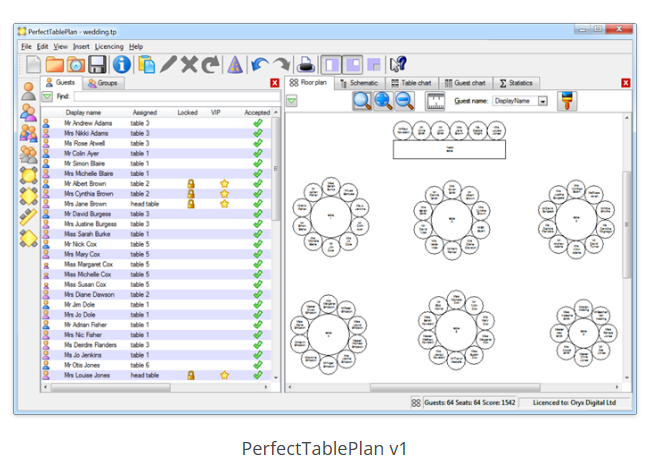The height and width of the screenshot is (469, 657).
Task: Open the File menu
Action: coord(26,47)
